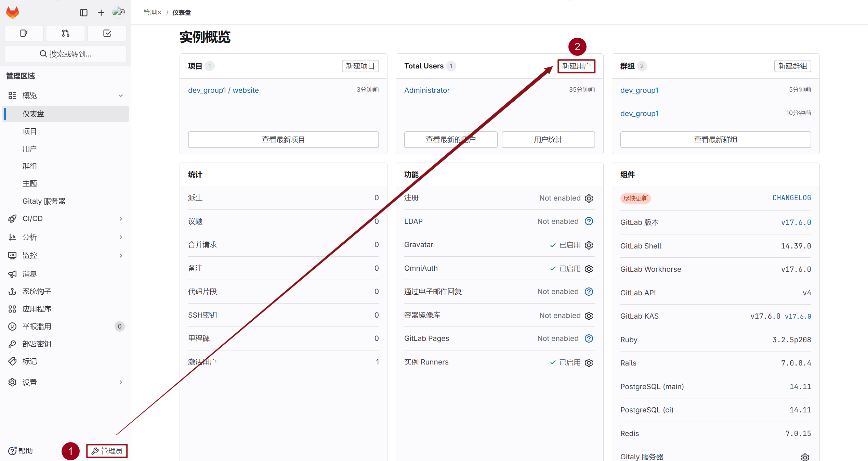
Task: Open dev_group1 group created 10分钟前
Action: click(639, 114)
